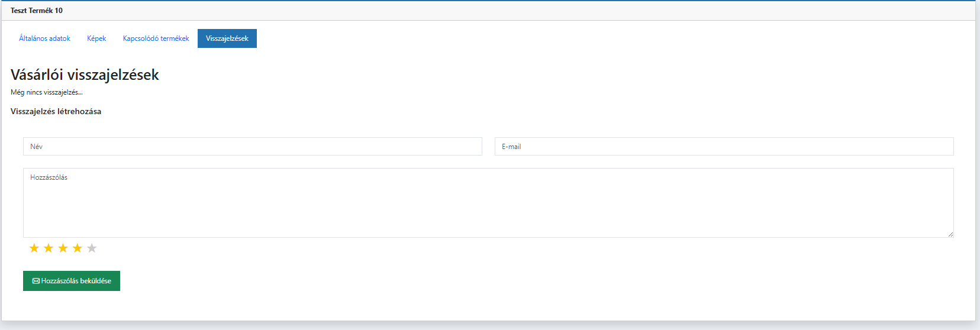The width and height of the screenshot is (980, 330).
Task: Click the textarea resize handle corner
Action: (950, 234)
